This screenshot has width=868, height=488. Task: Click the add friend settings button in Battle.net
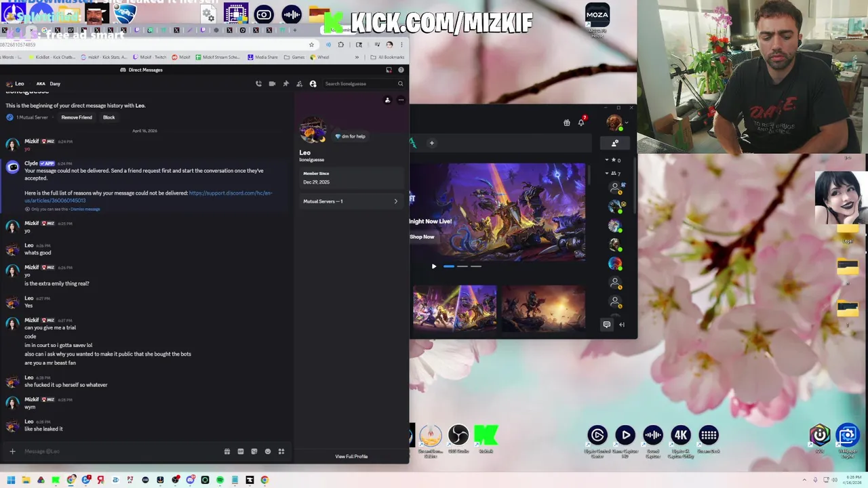click(x=615, y=143)
